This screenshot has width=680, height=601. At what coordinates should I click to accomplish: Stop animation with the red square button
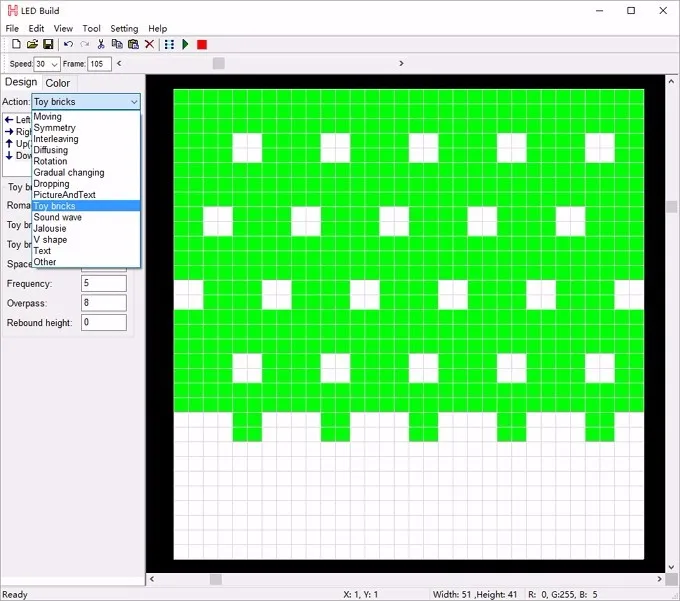202,44
